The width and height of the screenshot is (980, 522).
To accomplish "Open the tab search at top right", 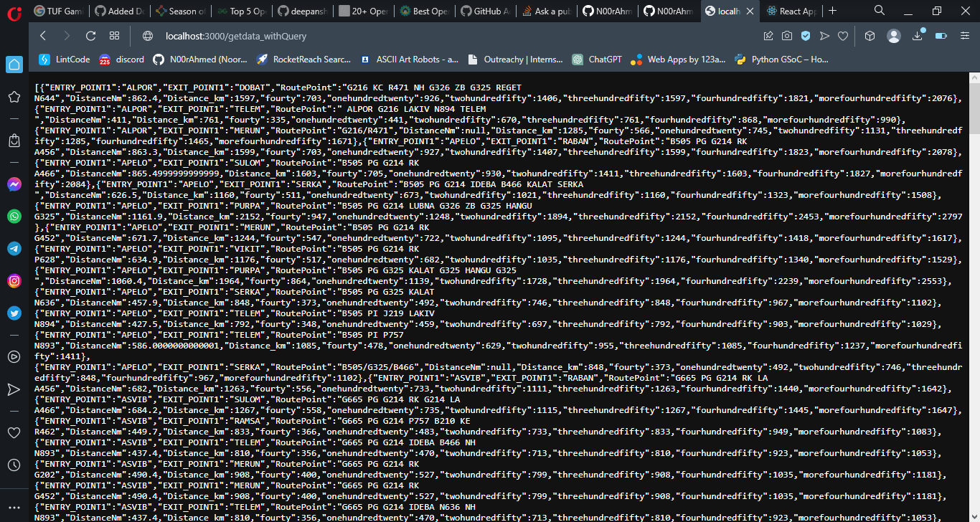I will tap(880, 11).
